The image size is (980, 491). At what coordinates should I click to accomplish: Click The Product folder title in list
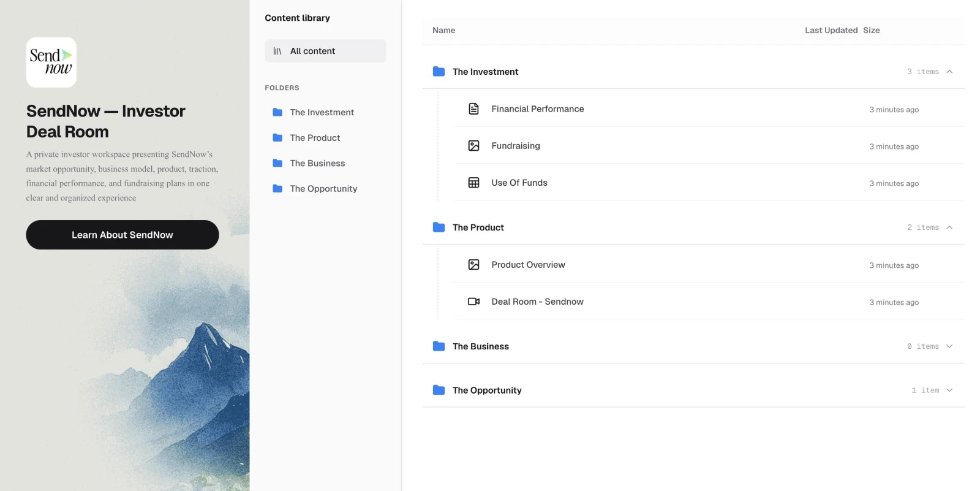[x=478, y=227]
